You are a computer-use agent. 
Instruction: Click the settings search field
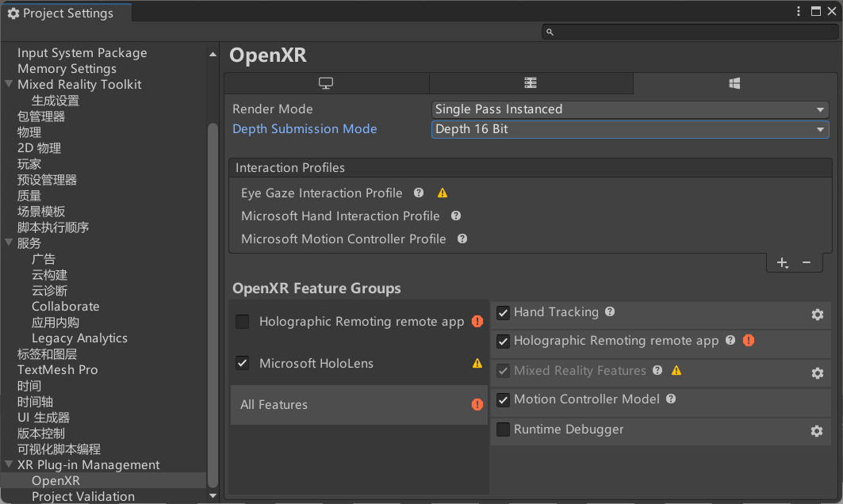[x=688, y=32]
